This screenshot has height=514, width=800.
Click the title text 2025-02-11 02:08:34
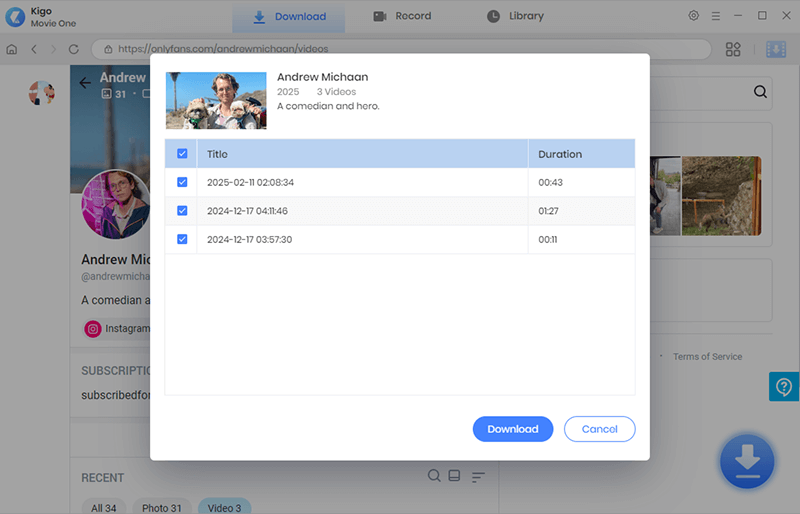[251, 183]
